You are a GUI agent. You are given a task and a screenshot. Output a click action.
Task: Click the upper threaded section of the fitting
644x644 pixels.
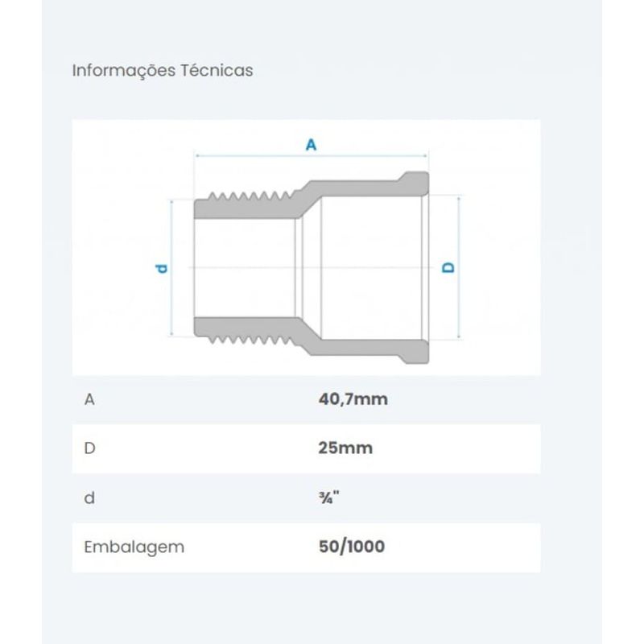[x=246, y=204]
